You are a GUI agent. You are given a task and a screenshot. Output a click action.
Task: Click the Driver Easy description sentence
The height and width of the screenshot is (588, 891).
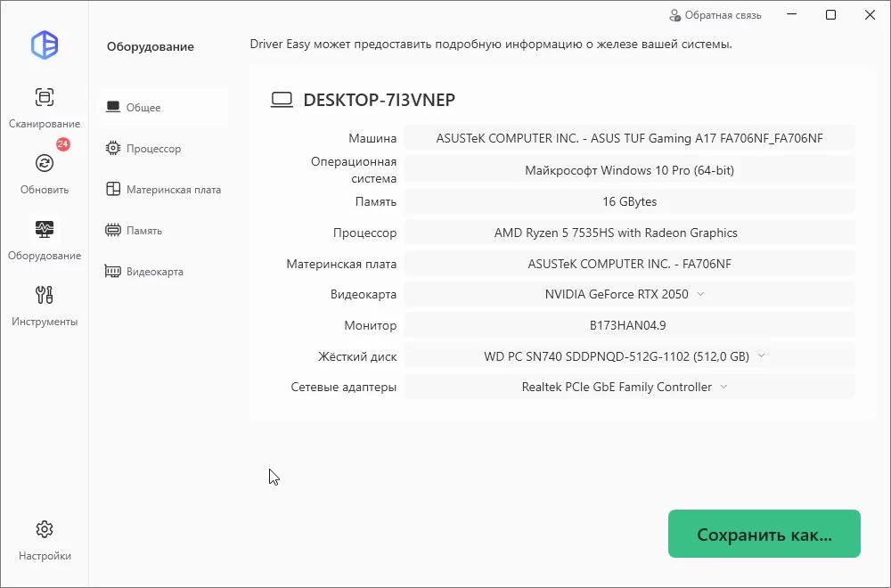coord(491,44)
